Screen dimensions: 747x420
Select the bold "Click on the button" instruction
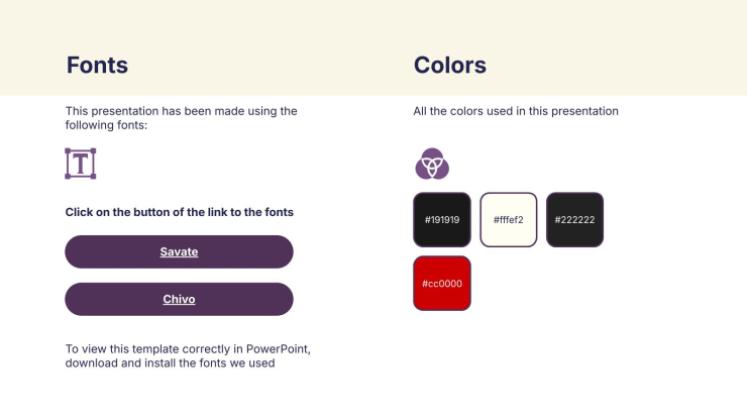179,212
